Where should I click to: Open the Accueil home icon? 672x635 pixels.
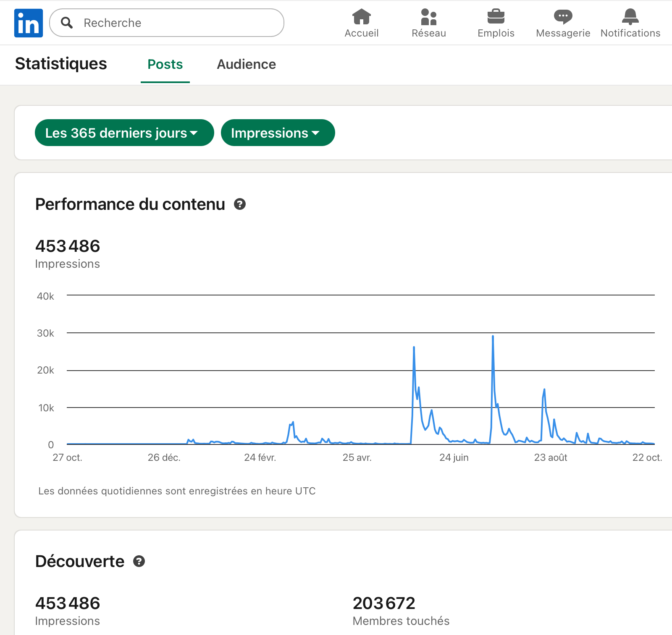click(x=361, y=17)
